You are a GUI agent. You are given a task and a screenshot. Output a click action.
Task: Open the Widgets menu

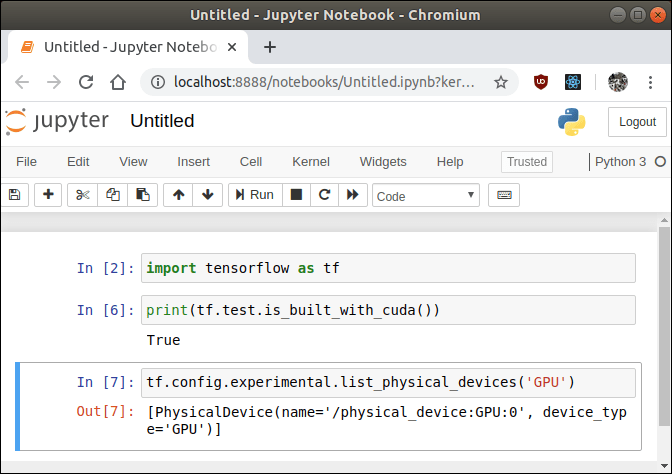point(383,161)
